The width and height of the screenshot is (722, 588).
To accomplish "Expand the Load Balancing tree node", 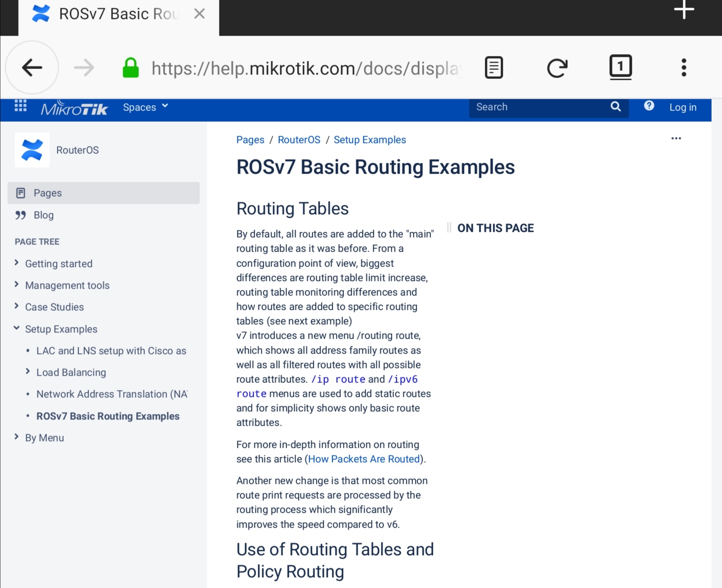I will pyautogui.click(x=28, y=372).
